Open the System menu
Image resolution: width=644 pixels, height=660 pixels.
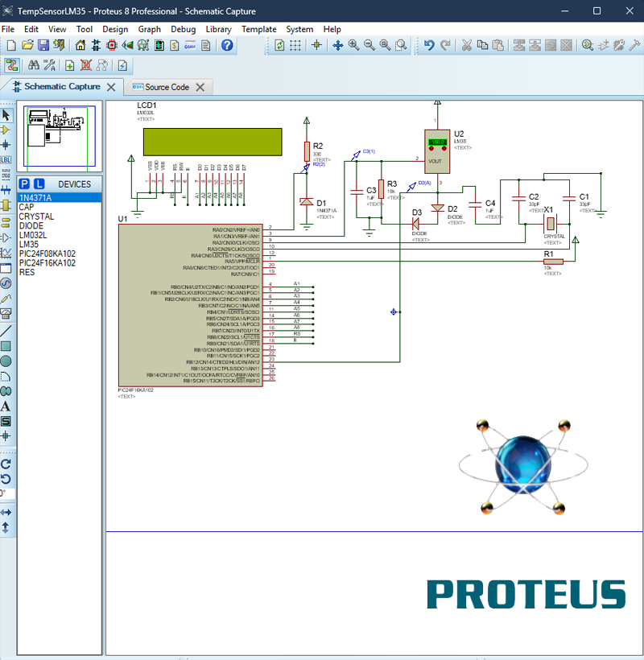pos(299,29)
